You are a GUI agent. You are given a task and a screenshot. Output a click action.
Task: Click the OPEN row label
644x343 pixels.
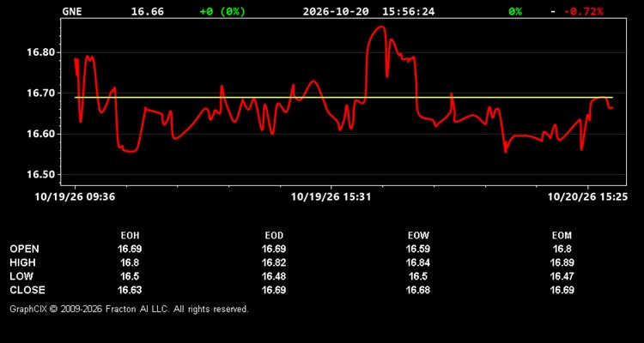click(25, 249)
